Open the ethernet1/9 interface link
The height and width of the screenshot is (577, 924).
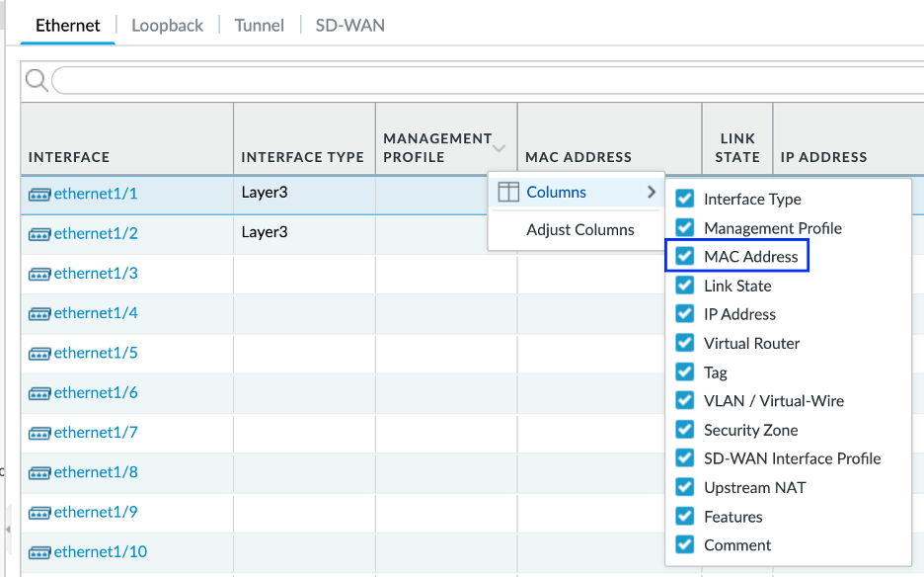96,512
